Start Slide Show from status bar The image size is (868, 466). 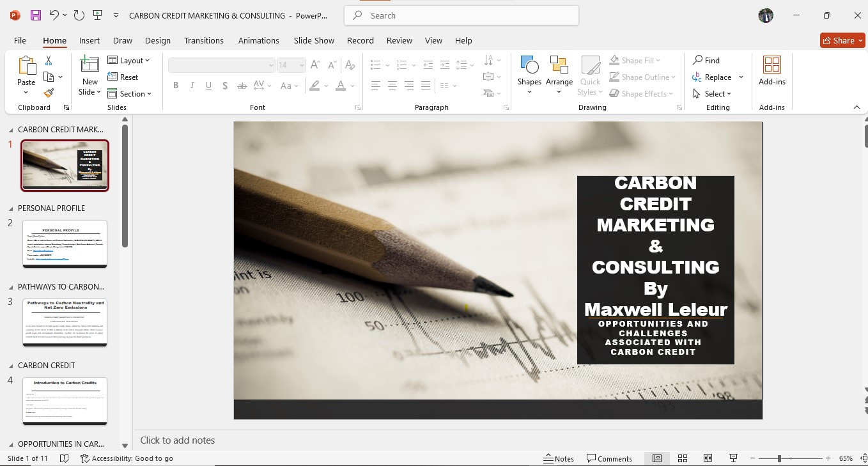[x=734, y=458]
